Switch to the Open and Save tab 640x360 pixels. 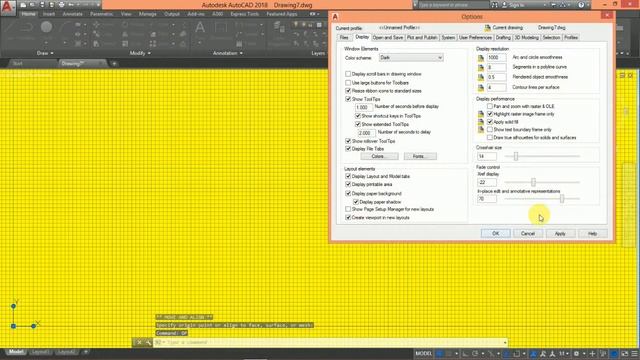tap(388, 38)
